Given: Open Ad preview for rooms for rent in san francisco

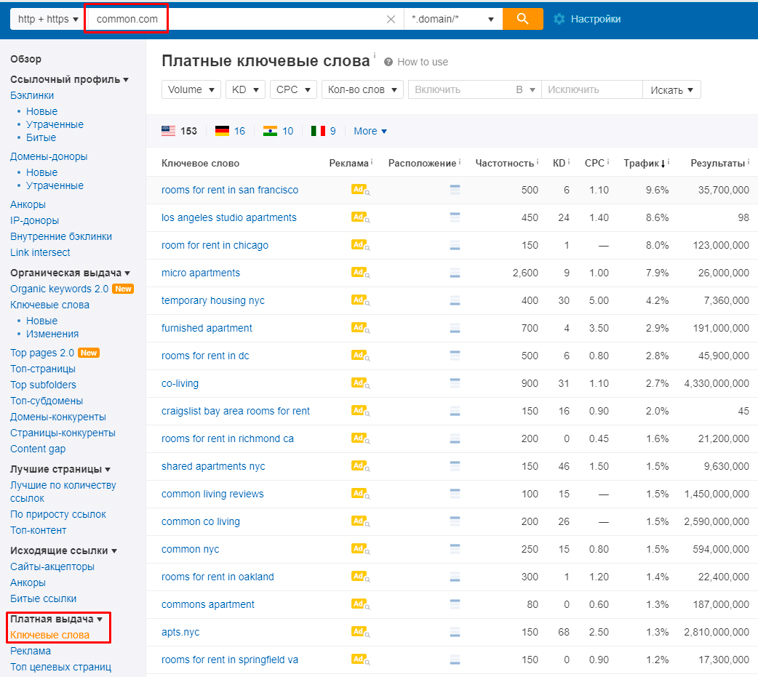Looking at the screenshot, I should click(360, 190).
